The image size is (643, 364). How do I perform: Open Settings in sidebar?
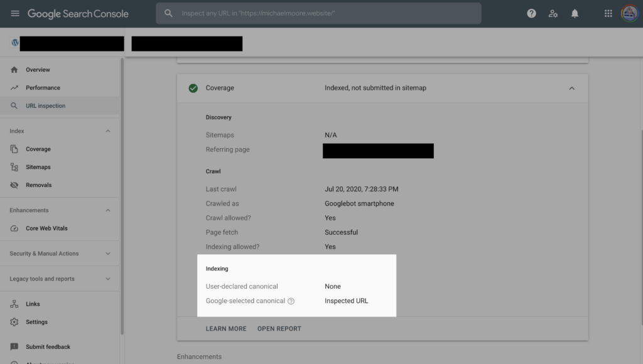(60, 322)
